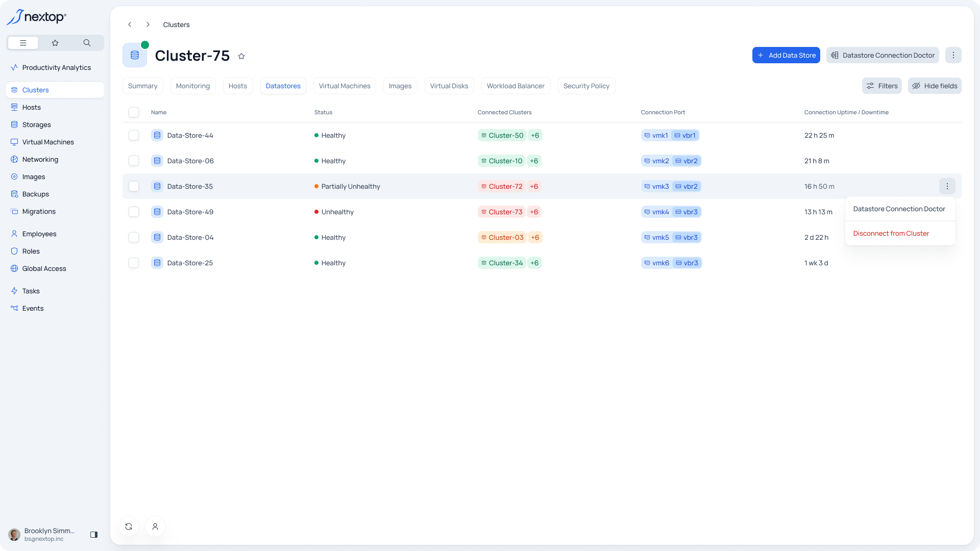Check the Data-Store-44 row checkbox
Screen dimensions: 980x551
click(134, 135)
